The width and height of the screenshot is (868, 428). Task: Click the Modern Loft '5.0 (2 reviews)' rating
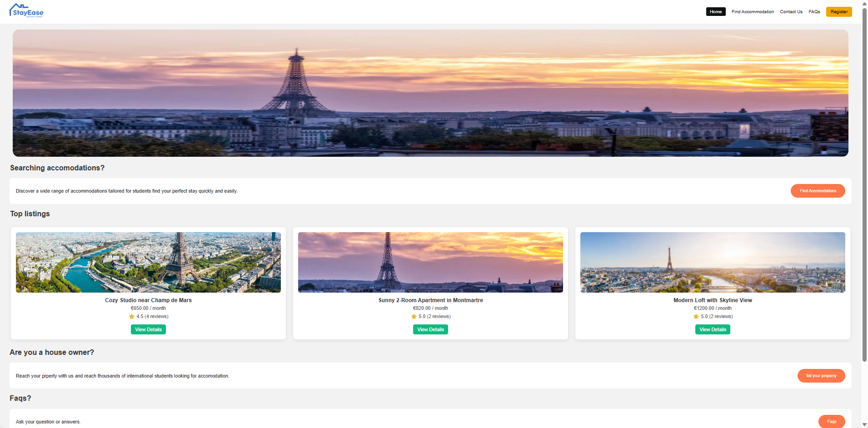717,317
